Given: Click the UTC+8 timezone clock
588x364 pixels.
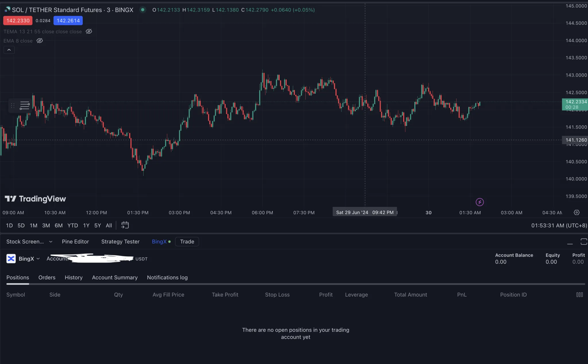Looking at the screenshot, I should [x=559, y=225].
